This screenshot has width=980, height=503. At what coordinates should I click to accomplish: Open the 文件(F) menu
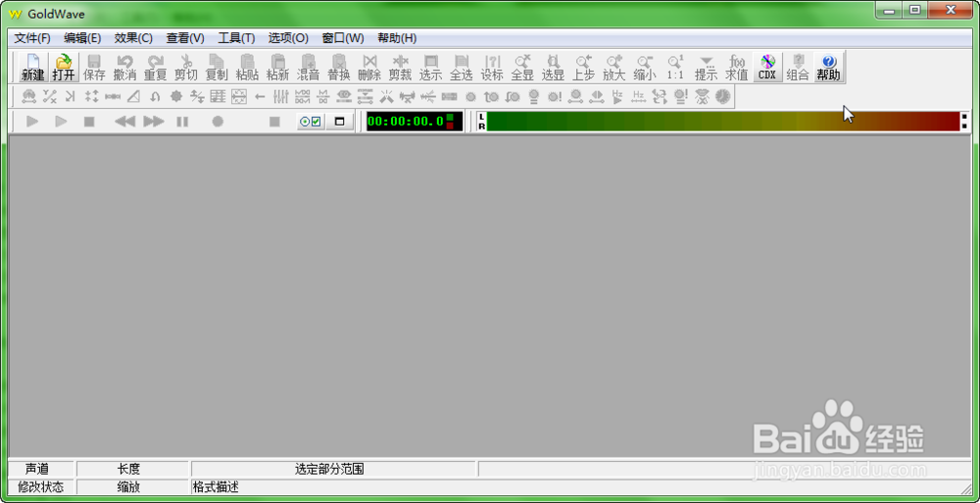pyautogui.click(x=32, y=38)
